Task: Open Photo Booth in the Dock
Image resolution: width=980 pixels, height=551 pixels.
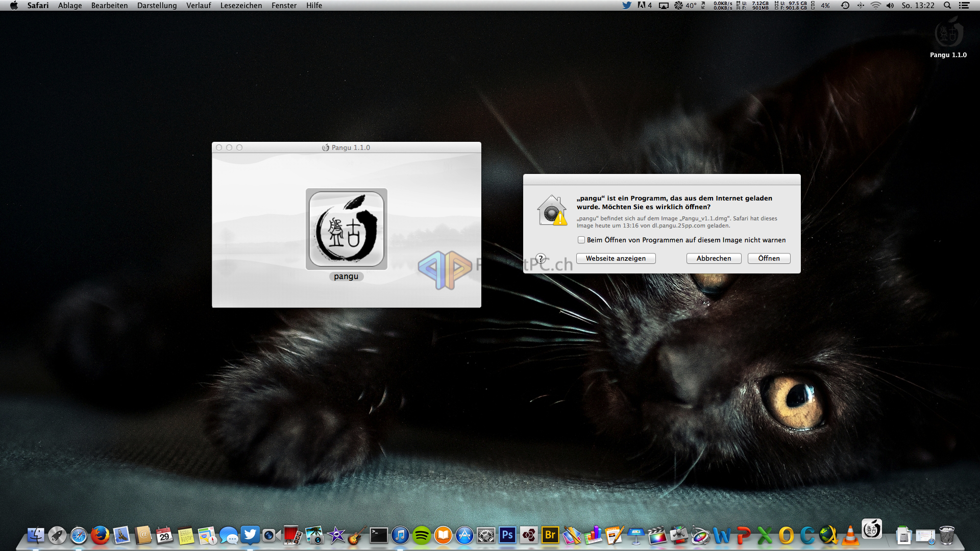Action: pyautogui.click(x=292, y=535)
